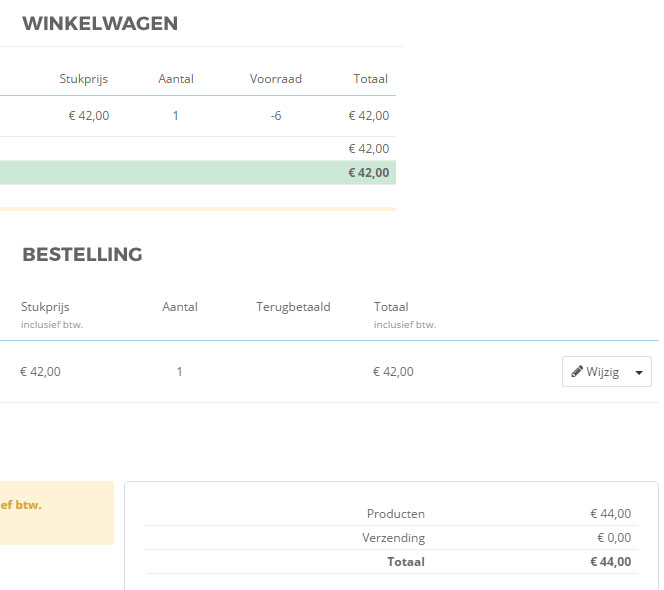The width and height of the screenshot is (664, 590).
Task: Click the Totaal column header in Winkelwagen
Action: [370, 79]
